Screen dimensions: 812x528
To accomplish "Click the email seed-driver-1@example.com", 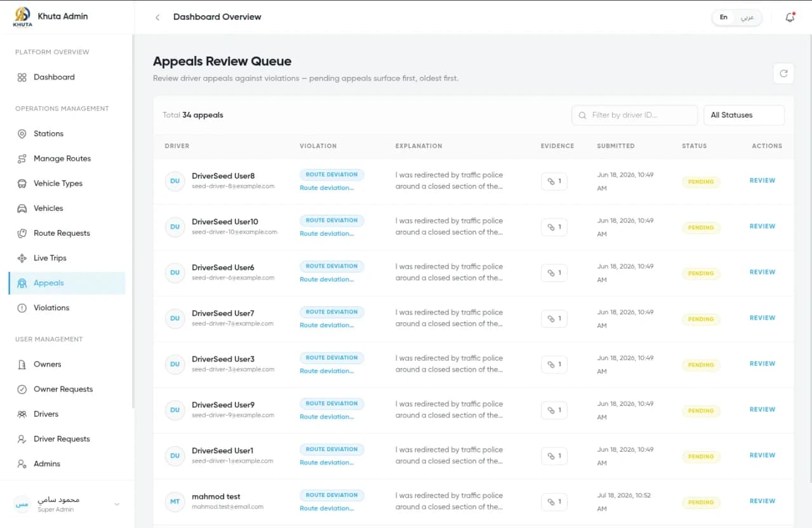I will 233,461.
